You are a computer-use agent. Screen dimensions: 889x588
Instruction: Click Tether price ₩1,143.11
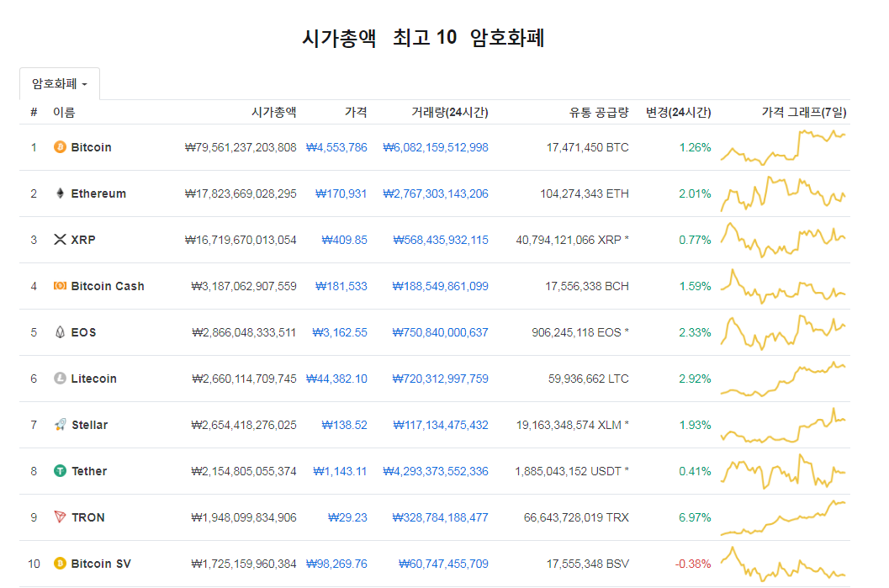click(340, 470)
